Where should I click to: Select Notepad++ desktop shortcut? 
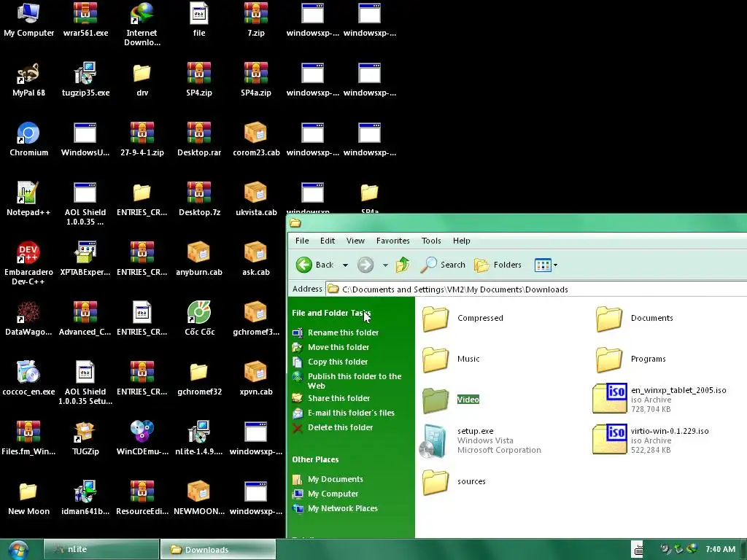click(x=28, y=198)
